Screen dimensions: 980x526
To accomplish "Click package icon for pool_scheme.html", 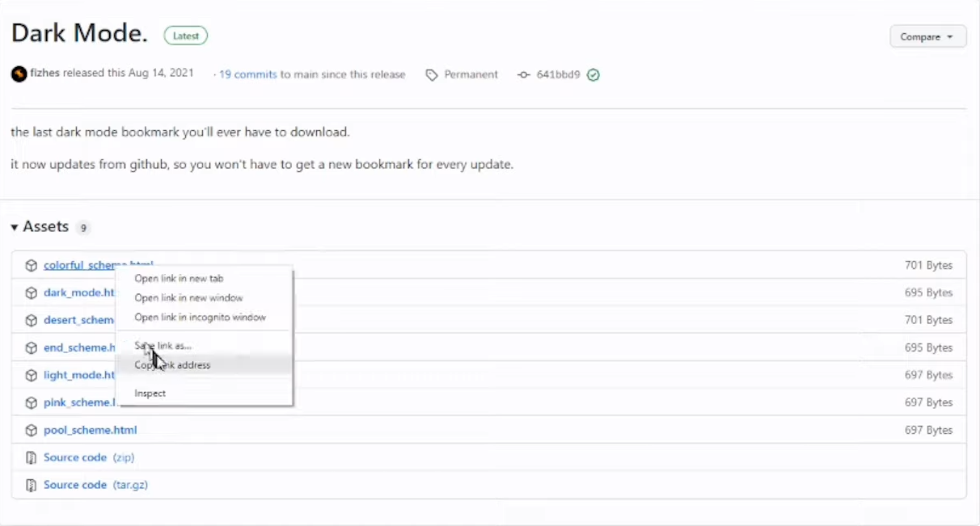I will click(x=31, y=431).
